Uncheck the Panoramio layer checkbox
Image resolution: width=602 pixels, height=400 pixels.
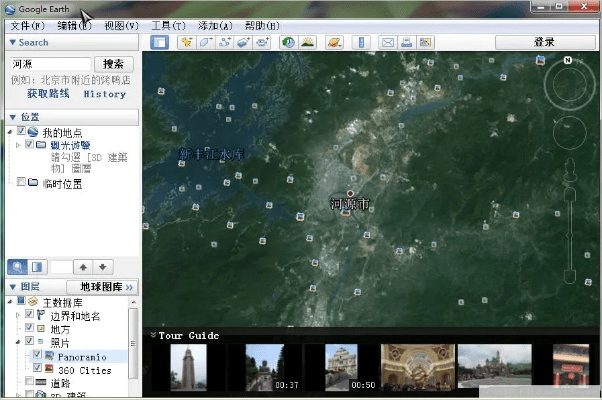[37, 355]
